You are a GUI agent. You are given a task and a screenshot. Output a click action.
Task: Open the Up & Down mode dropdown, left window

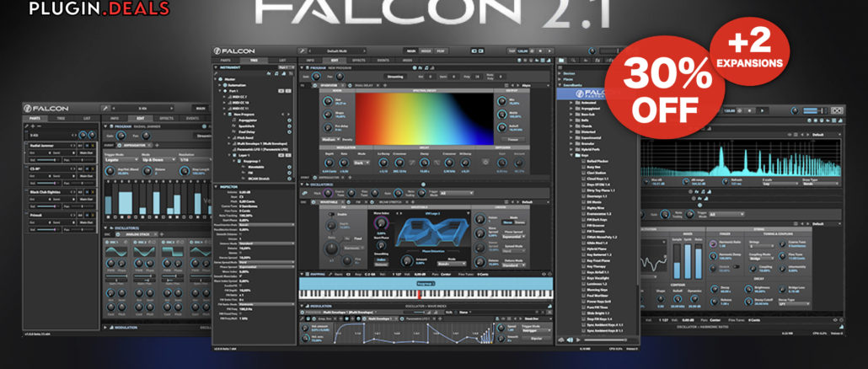[x=158, y=159]
